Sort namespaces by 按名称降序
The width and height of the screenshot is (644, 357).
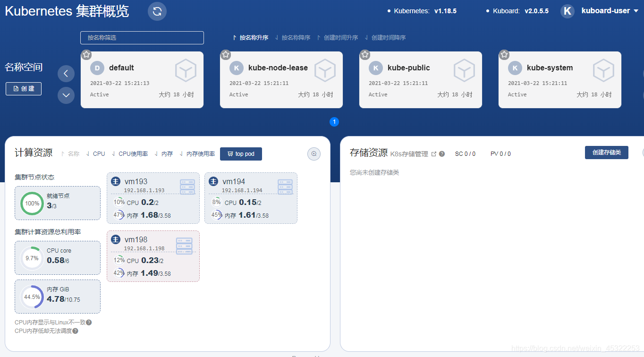tap(293, 38)
